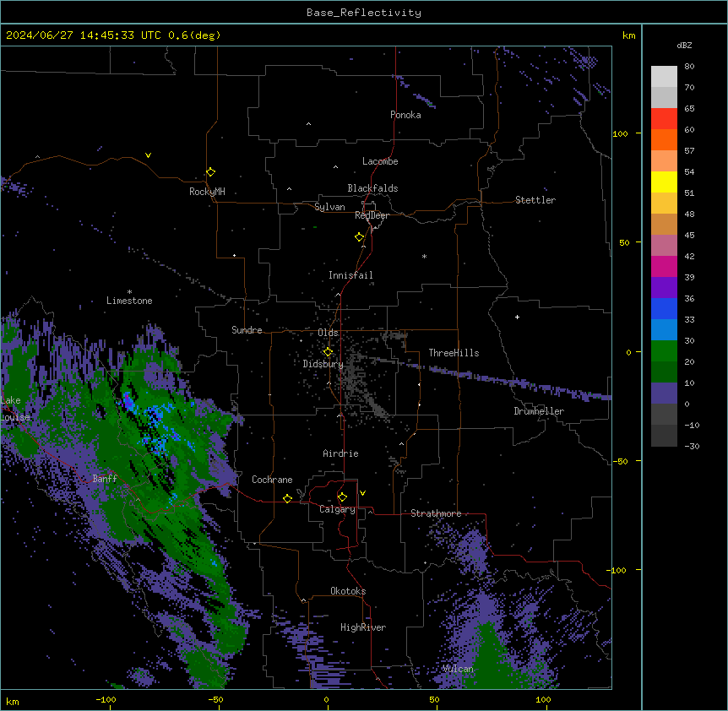Click the Strathmore town label
The image size is (728, 711).
436,513
